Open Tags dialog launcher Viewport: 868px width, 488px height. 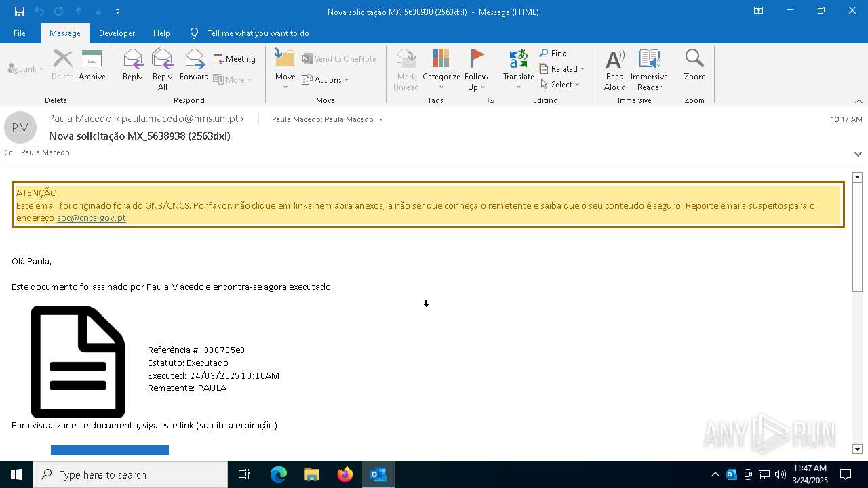[x=491, y=100]
